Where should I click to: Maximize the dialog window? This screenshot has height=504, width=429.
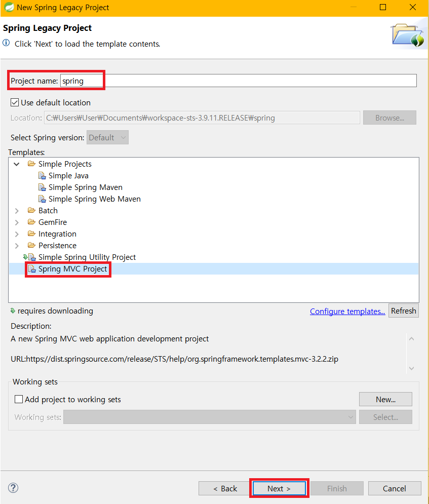(383, 7)
